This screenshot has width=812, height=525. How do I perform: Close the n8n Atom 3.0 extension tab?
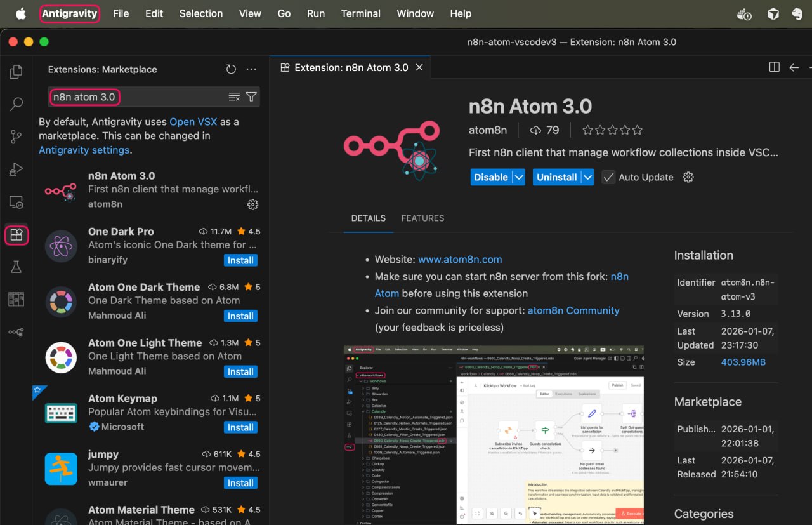[419, 67]
